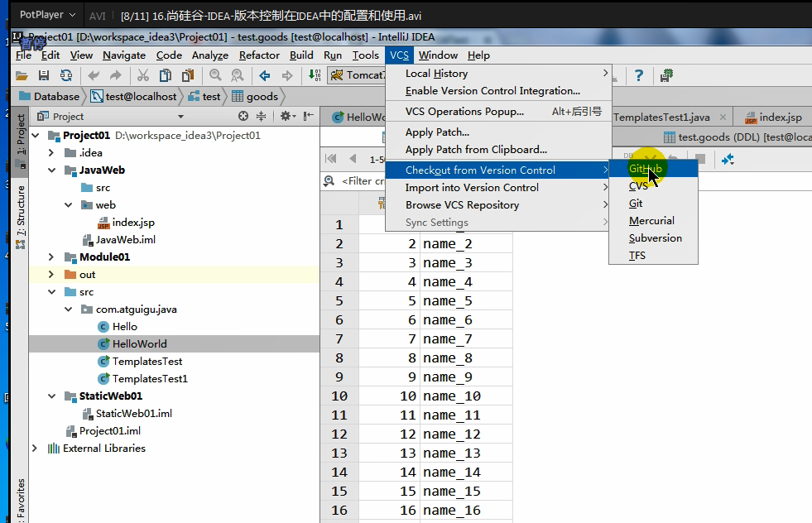Click the Forward navigation arrow
The height and width of the screenshot is (523, 812).
(287, 75)
